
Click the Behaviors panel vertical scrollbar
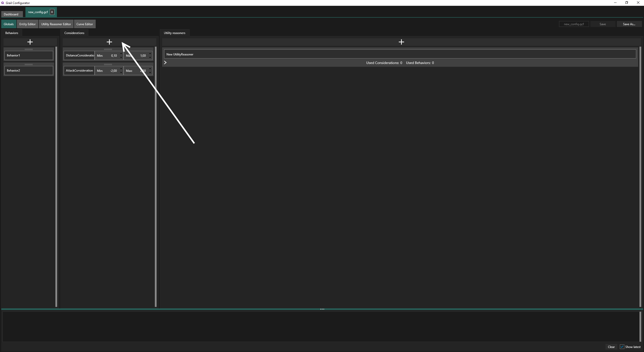56,177
